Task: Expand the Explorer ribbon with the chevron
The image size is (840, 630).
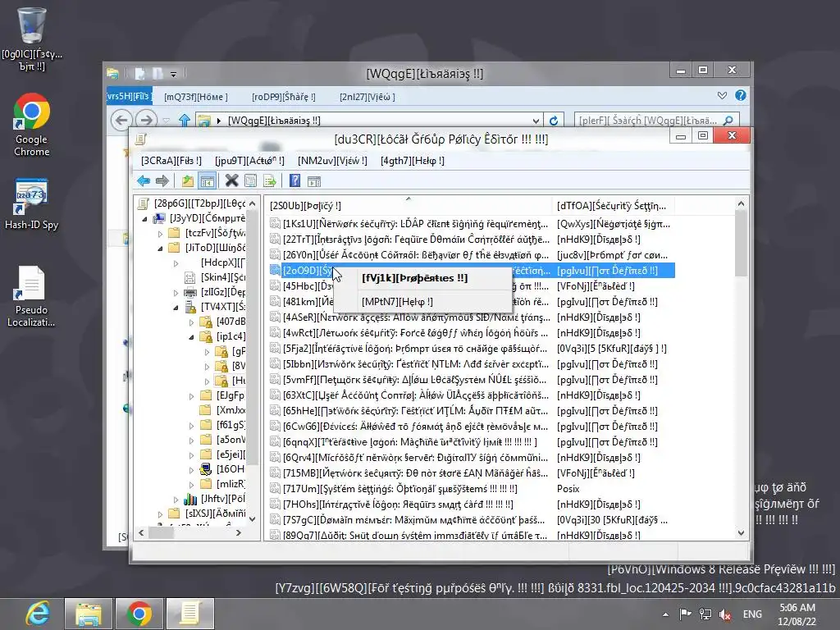Action: point(722,95)
